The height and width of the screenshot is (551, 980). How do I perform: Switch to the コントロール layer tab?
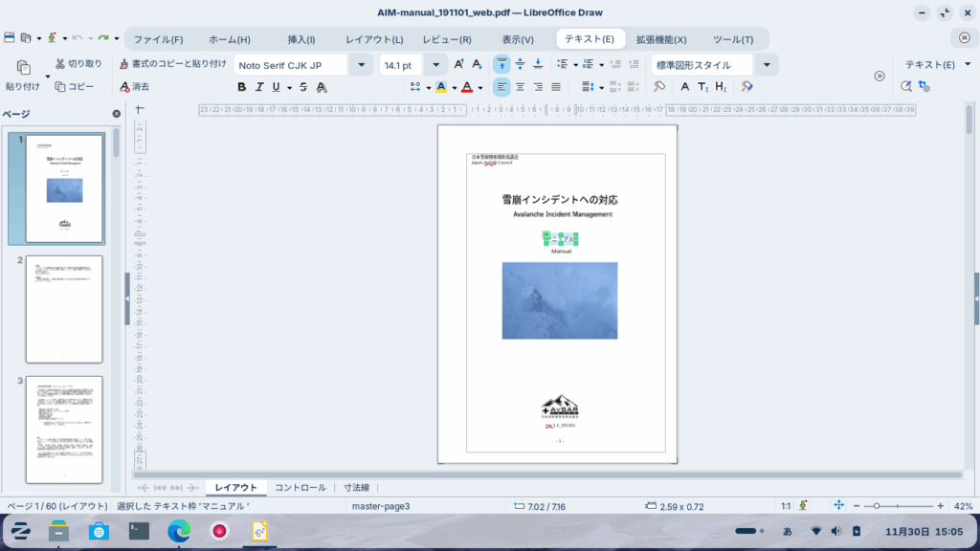[x=301, y=488]
